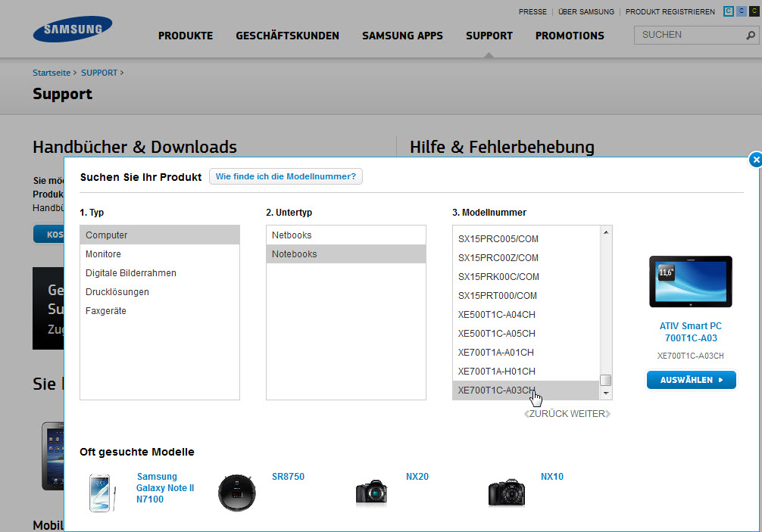Click the NX10 camera thumbnail
The height and width of the screenshot is (532, 762).
(507, 492)
